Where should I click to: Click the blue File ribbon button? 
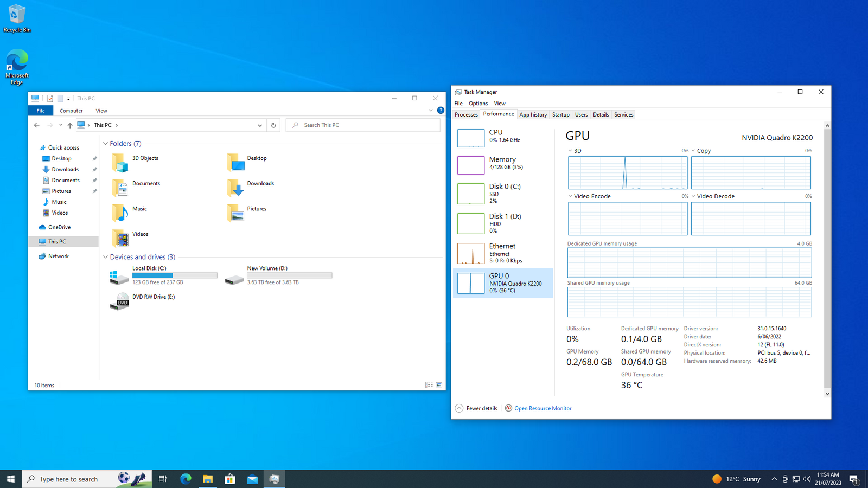point(41,111)
